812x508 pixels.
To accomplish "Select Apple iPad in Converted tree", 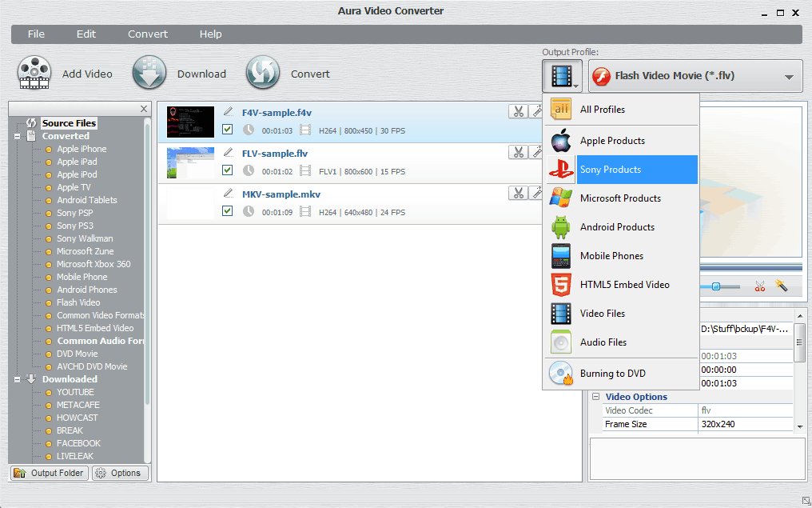I will tap(77, 162).
